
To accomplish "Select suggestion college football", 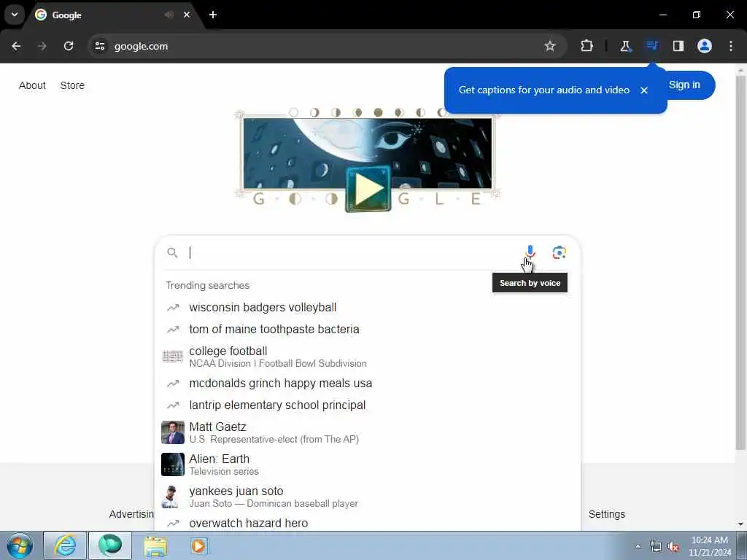I will 368,357.
